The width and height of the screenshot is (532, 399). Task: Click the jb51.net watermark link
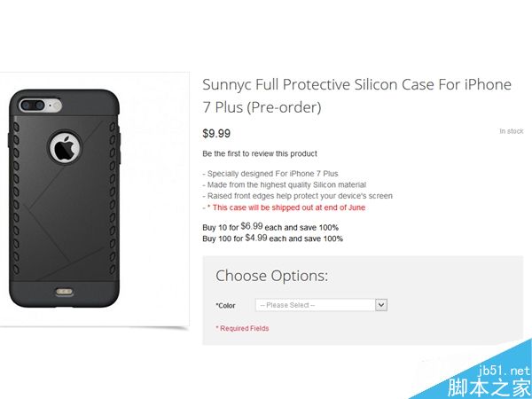pos(503,370)
